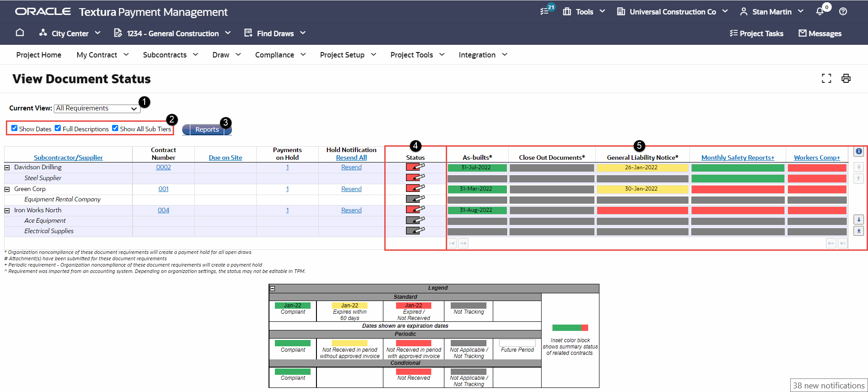
Task: Collapse the Green Corp row
Action: point(7,189)
